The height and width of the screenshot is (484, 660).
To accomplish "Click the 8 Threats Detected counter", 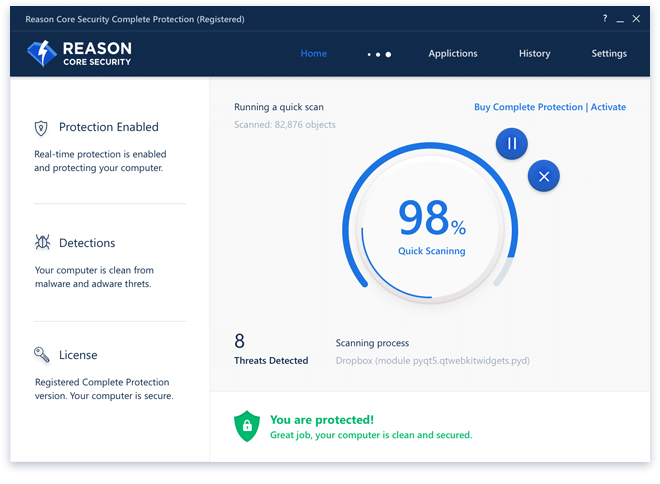I will click(270, 349).
